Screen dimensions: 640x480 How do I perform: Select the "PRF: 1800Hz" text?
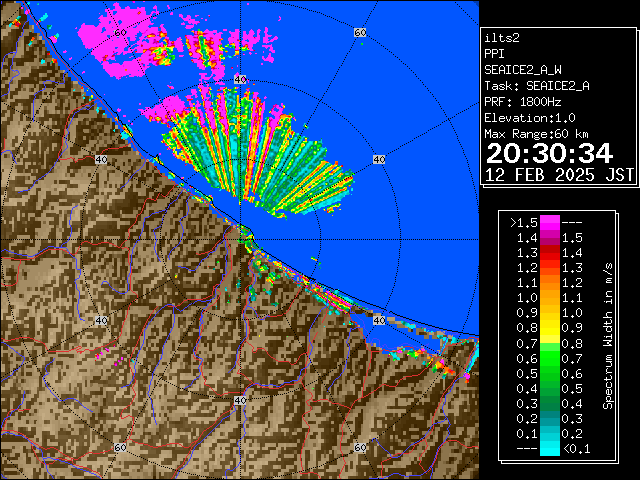(523, 102)
